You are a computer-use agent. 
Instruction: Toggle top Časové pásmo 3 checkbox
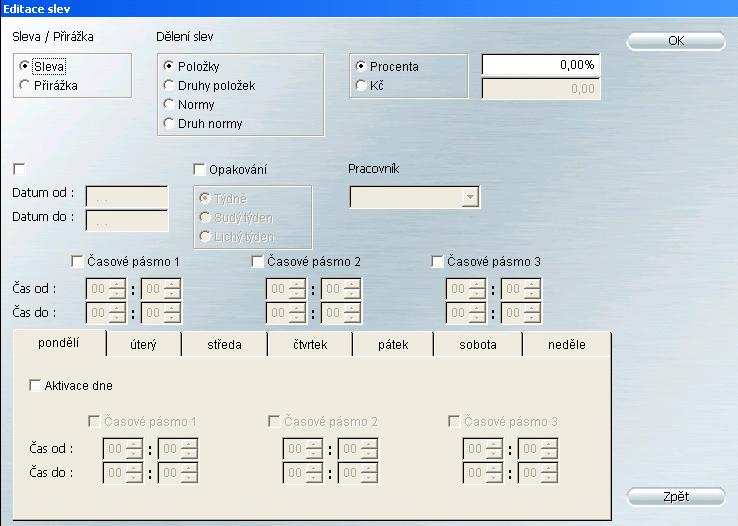point(438,262)
